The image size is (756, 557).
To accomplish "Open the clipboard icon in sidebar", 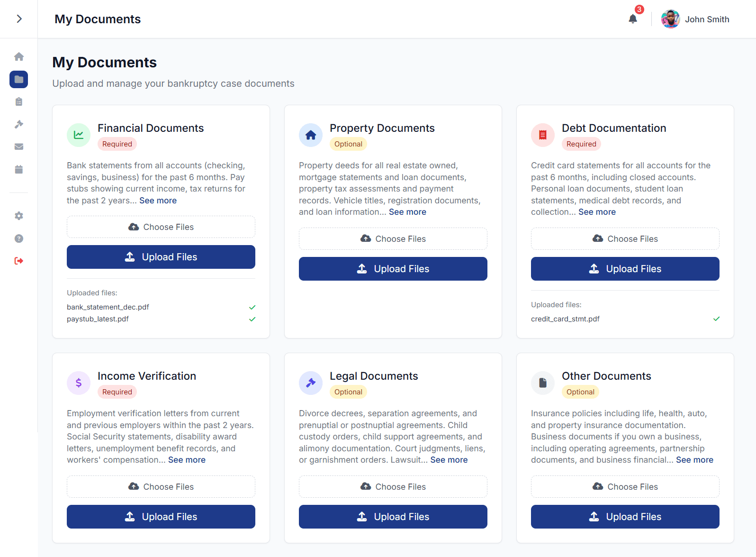I will 19,102.
